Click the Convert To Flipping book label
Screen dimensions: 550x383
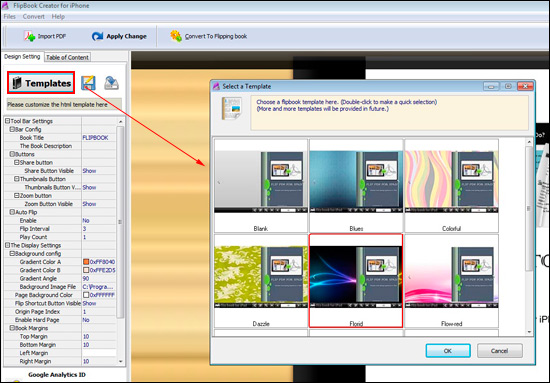(x=216, y=36)
